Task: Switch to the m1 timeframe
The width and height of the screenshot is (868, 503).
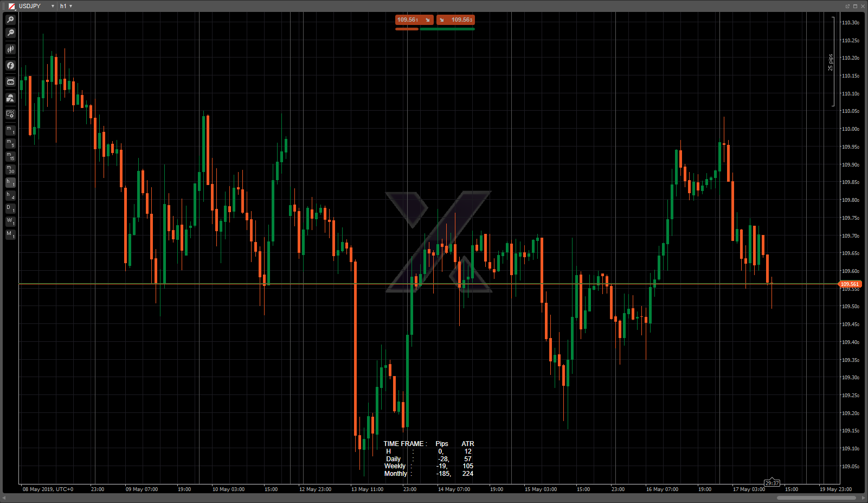Action: 10,130
